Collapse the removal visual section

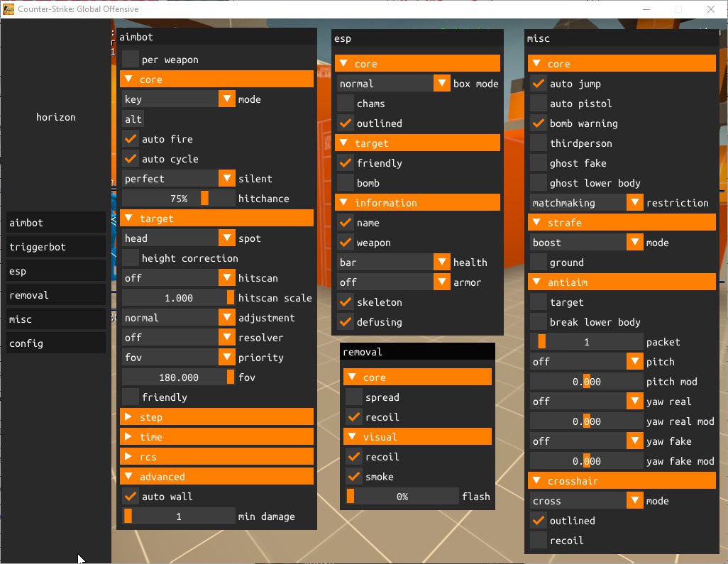(417, 437)
